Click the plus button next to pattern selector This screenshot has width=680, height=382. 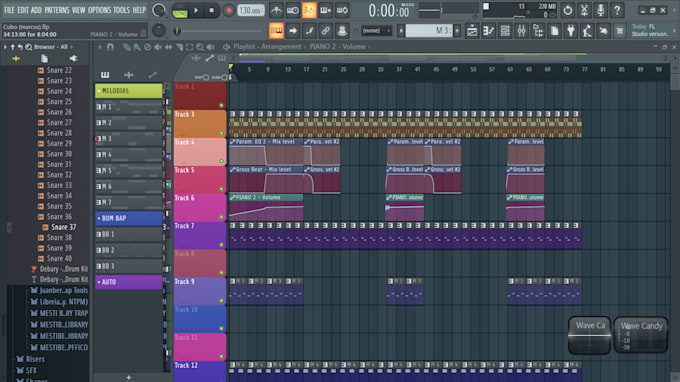(457, 31)
